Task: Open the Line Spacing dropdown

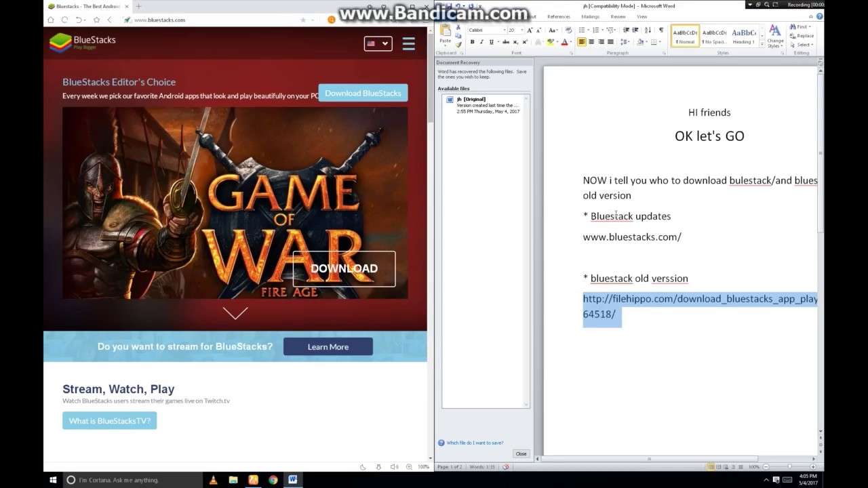Action: click(625, 42)
